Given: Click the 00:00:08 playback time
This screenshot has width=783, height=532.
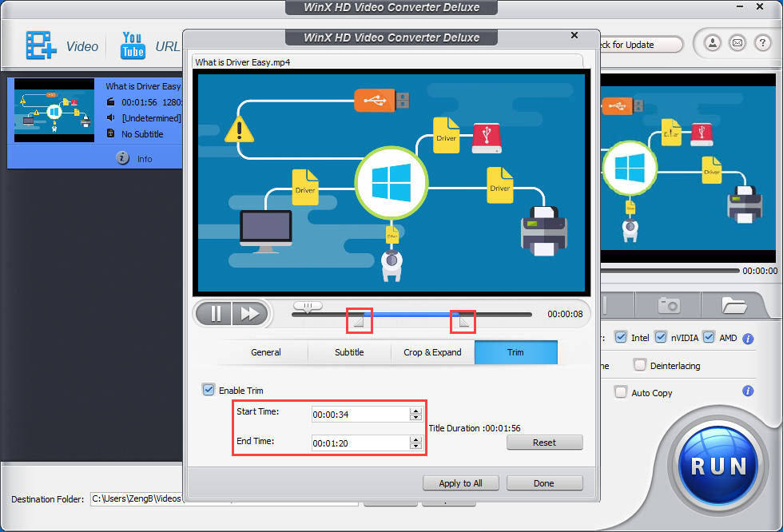Looking at the screenshot, I should pyautogui.click(x=565, y=314).
